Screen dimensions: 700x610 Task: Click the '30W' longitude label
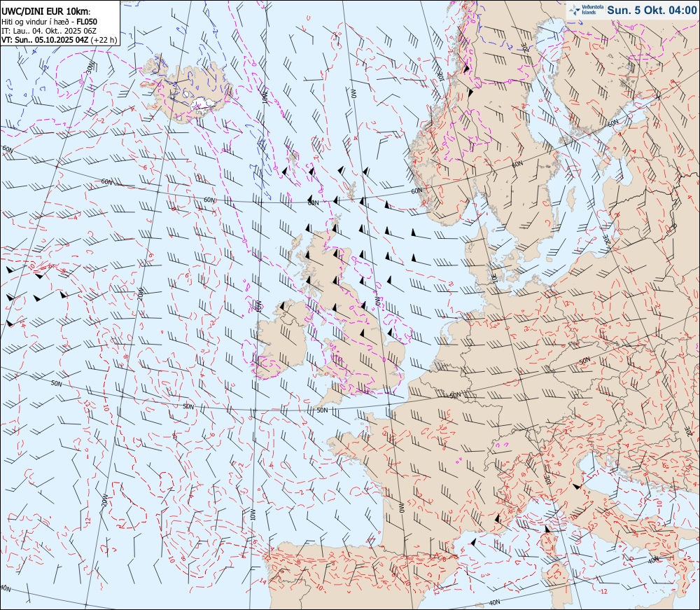(90, 67)
